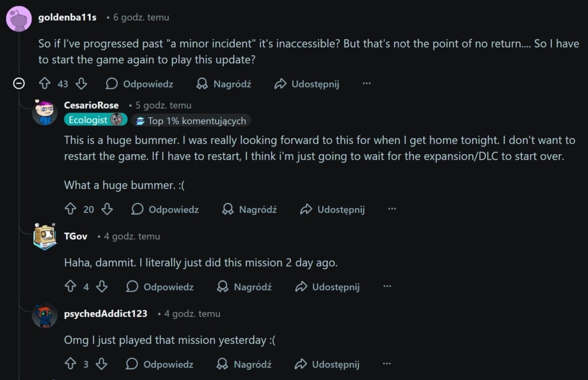Collapse the goldenba11s comment thread

click(x=19, y=84)
